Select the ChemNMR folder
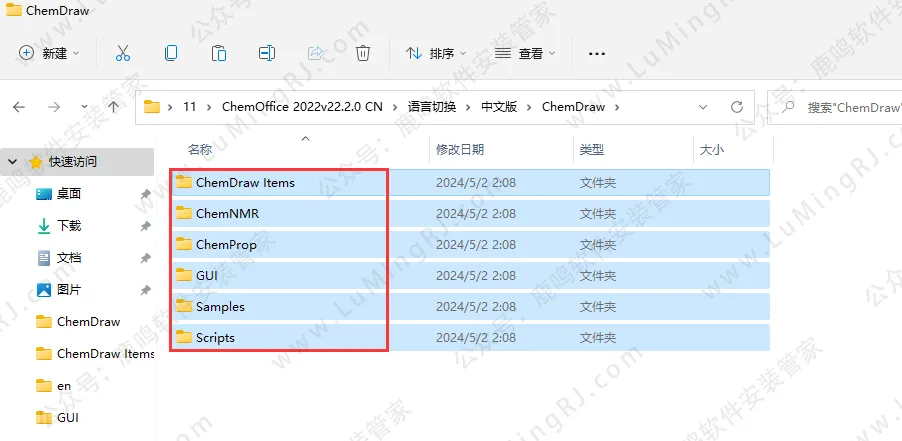902x441 pixels. [471, 213]
